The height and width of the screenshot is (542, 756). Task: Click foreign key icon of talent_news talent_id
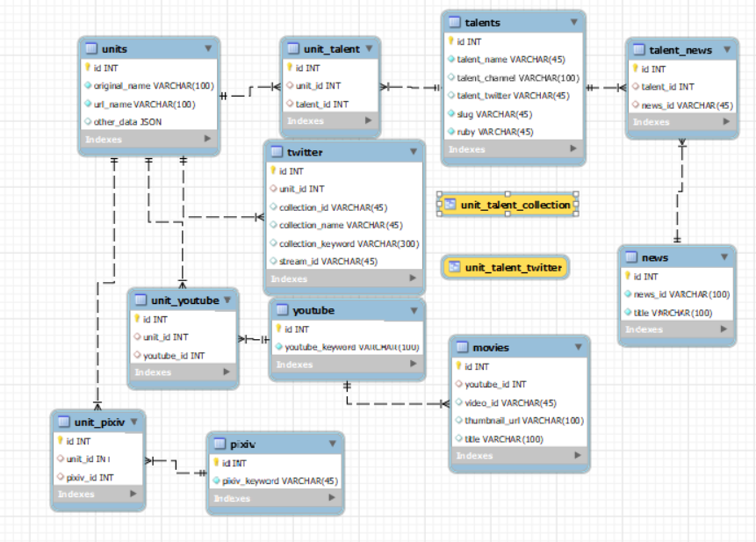tap(636, 86)
